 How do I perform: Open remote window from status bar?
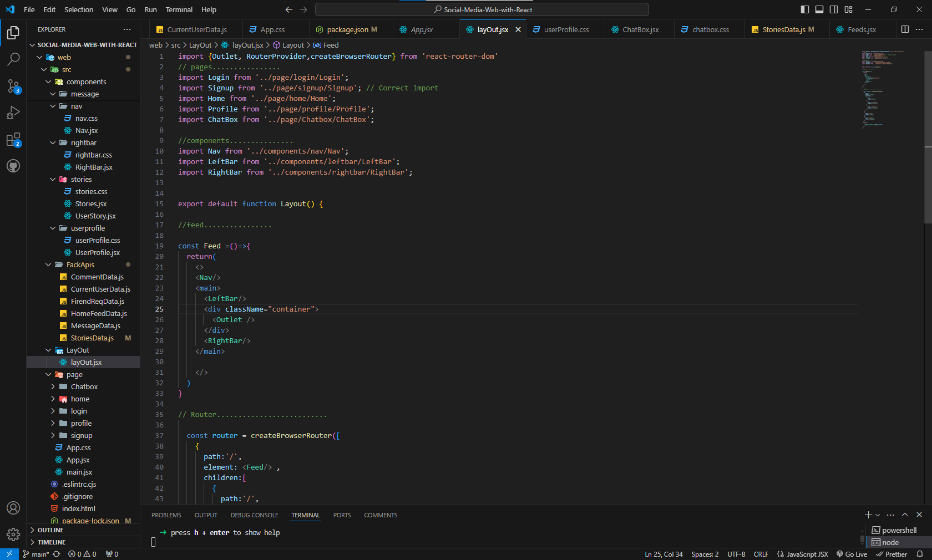9,554
